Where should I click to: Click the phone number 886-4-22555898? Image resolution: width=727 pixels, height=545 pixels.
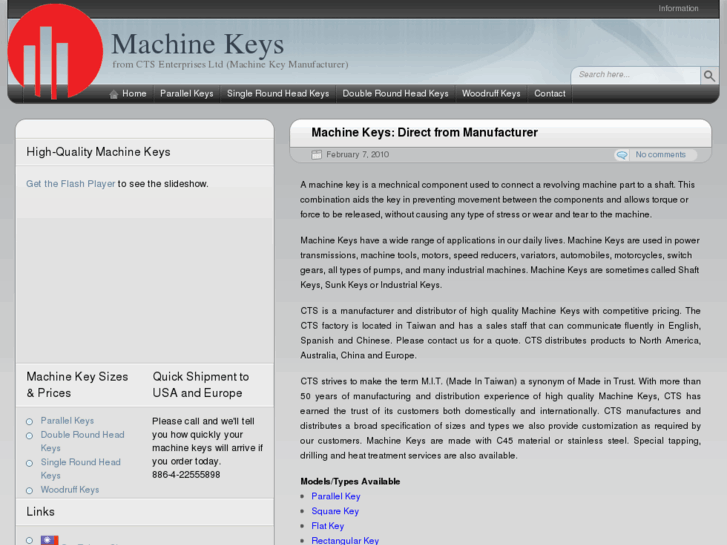(186, 475)
